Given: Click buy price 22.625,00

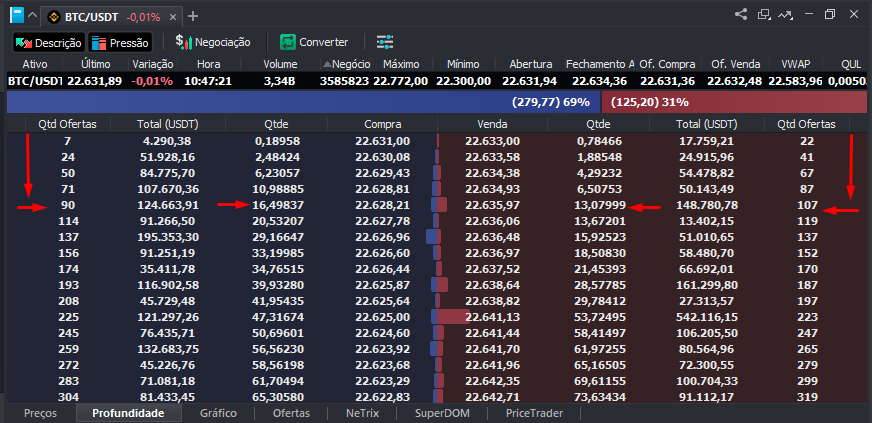Looking at the screenshot, I should click(x=383, y=317).
